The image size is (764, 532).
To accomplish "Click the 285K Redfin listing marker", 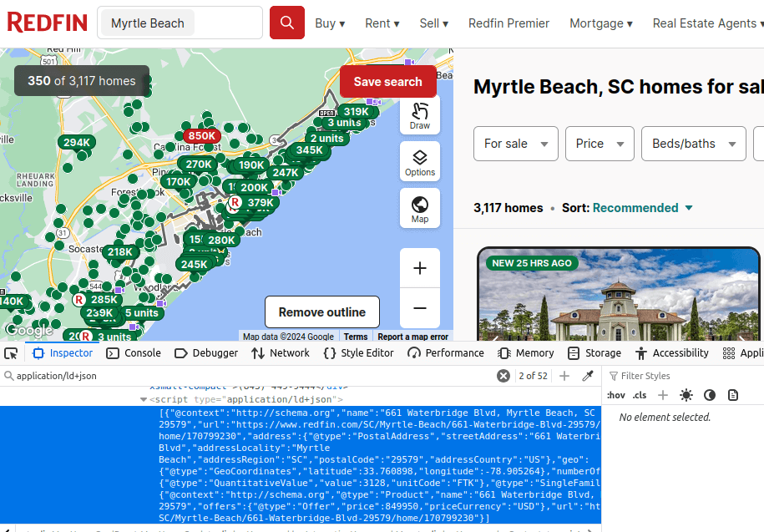I will pyautogui.click(x=97, y=300).
